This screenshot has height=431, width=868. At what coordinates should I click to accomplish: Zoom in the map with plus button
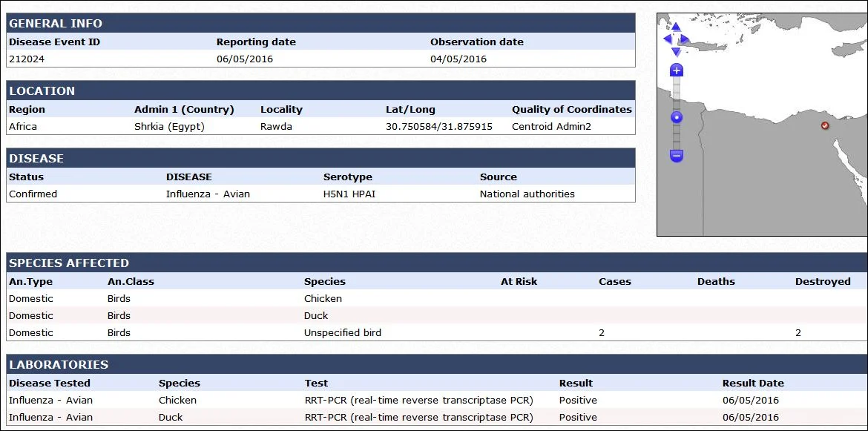point(677,70)
